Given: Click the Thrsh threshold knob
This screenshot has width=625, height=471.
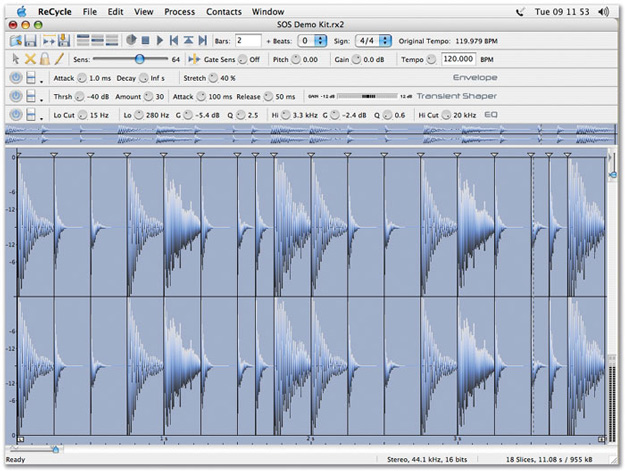Looking at the screenshot, I should tap(80, 96).
